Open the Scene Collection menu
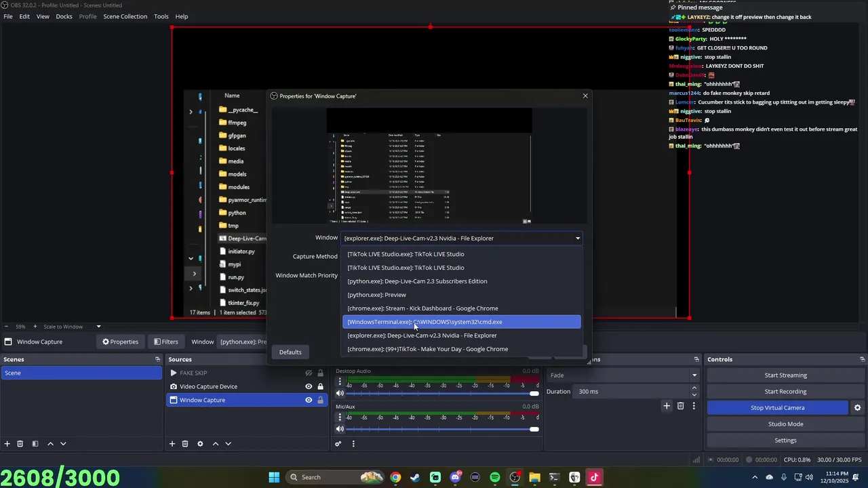Viewport: 868px width, 488px height. 125,16
